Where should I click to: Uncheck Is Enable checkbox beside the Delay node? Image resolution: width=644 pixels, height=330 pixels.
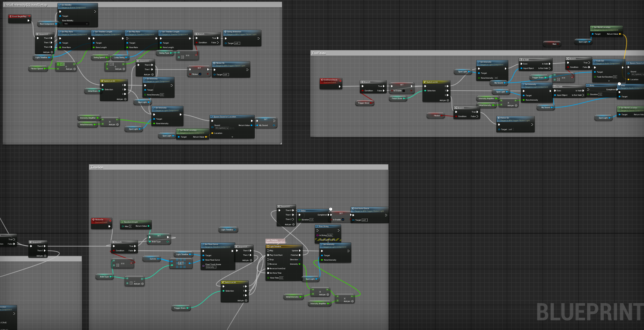pyautogui.click(x=343, y=220)
